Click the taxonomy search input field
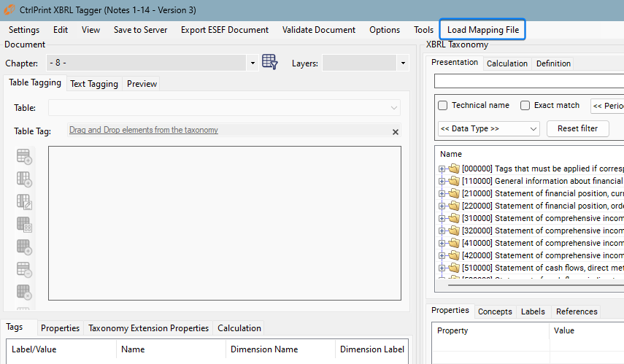 coord(528,80)
